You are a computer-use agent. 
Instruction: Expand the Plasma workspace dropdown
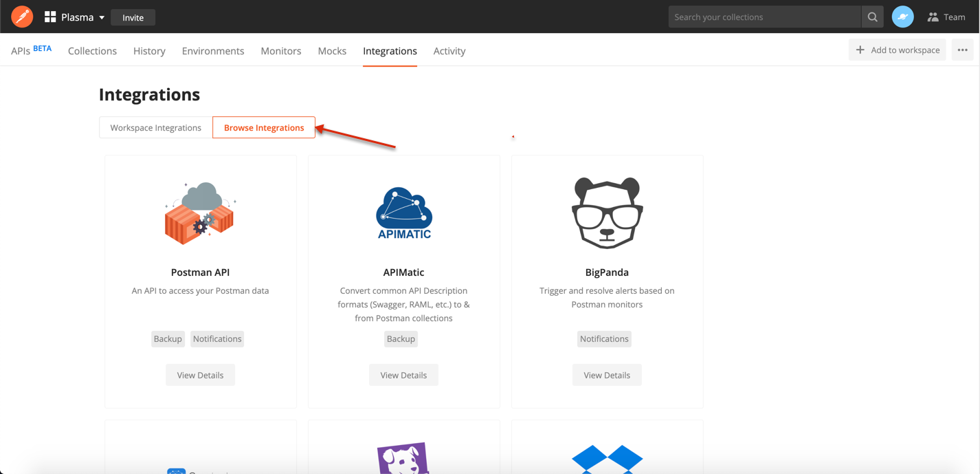pos(75,17)
